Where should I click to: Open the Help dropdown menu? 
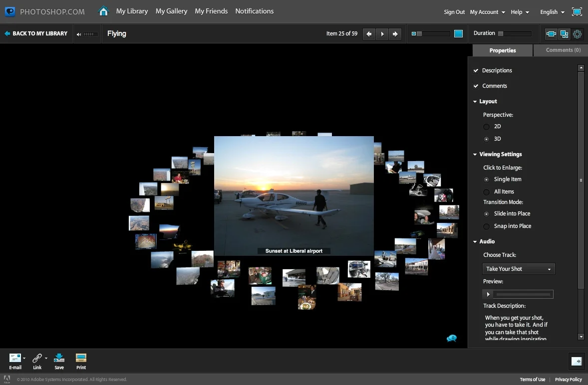coord(520,12)
